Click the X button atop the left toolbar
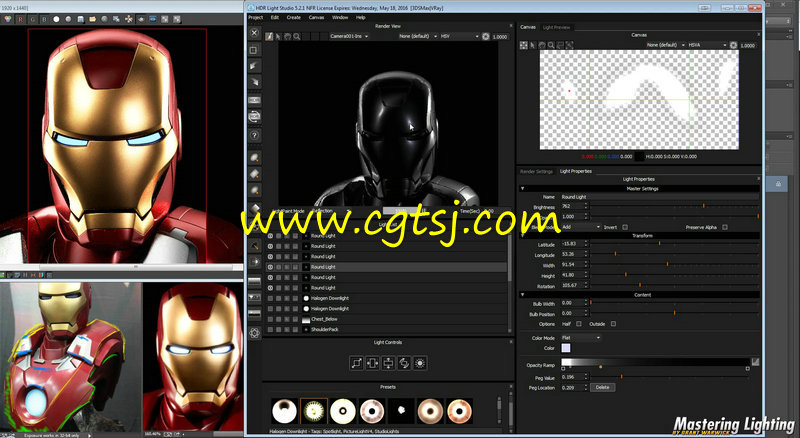Viewport: 800px width, 438px height. click(x=254, y=33)
